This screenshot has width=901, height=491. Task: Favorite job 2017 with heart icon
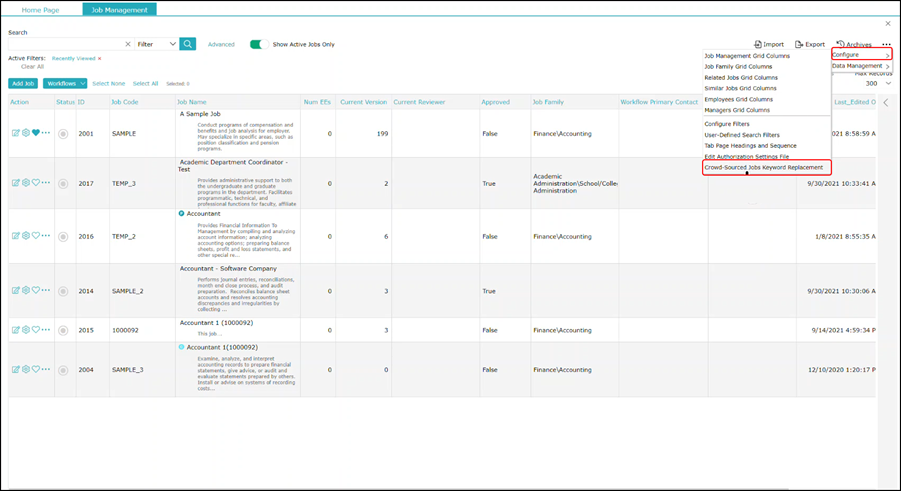point(36,183)
